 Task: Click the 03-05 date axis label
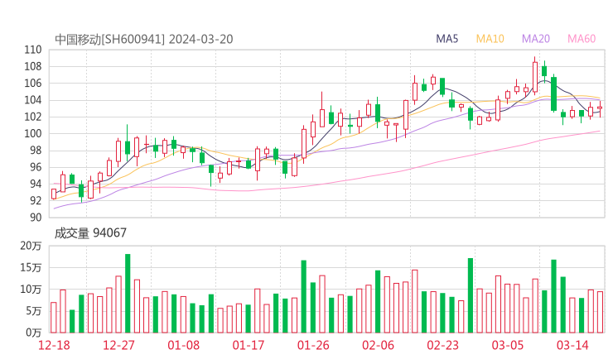click(508, 345)
